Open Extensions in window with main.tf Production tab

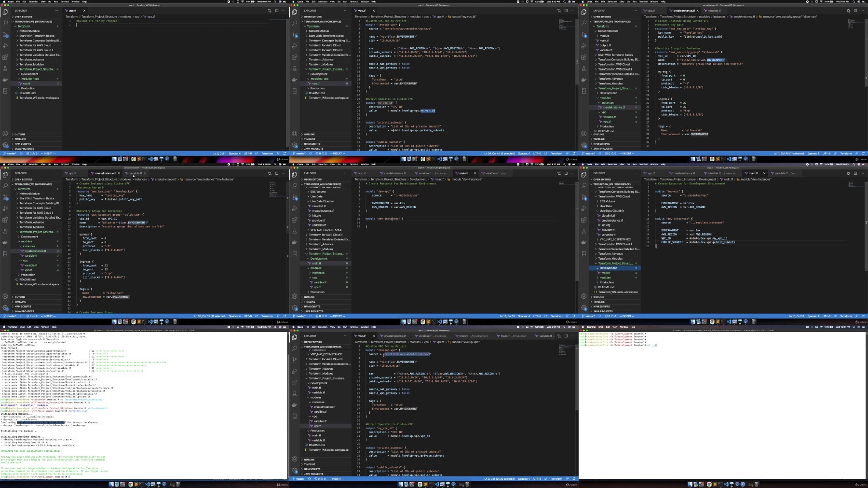point(295,382)
